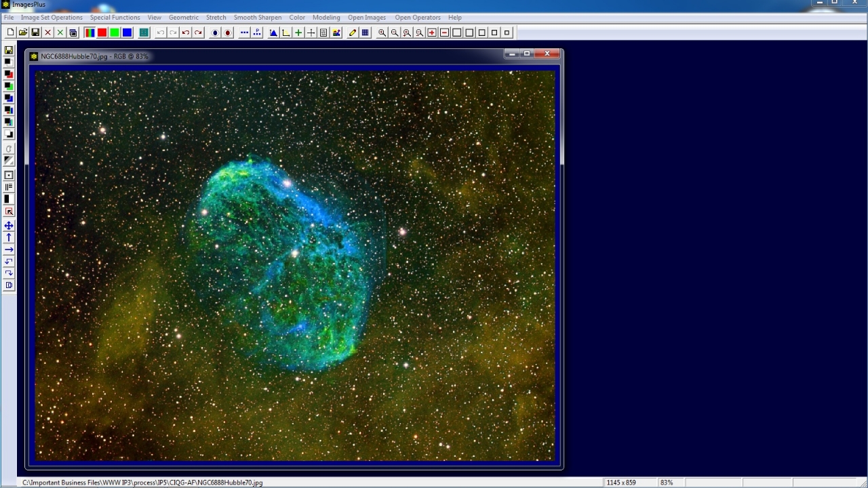The image size is (868, 488).
Task: Zoom in with the first magnifier-plus icon
Action: pos(382,33)
